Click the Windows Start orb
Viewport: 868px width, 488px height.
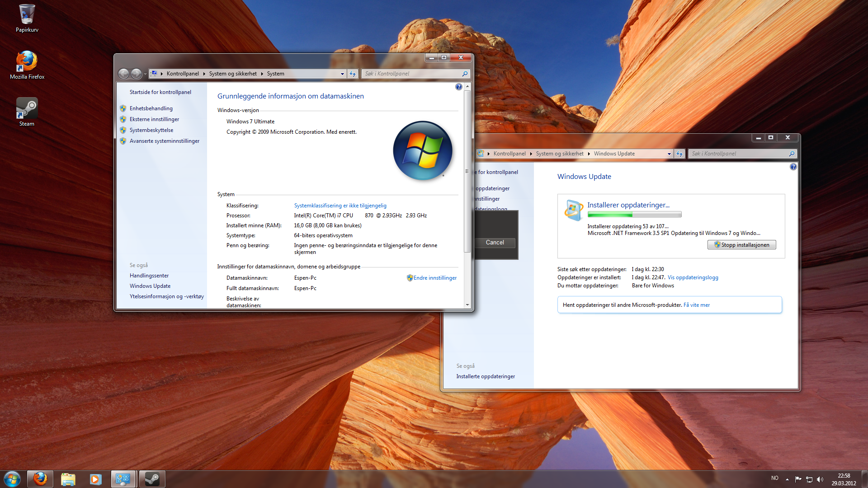[12, 479]
